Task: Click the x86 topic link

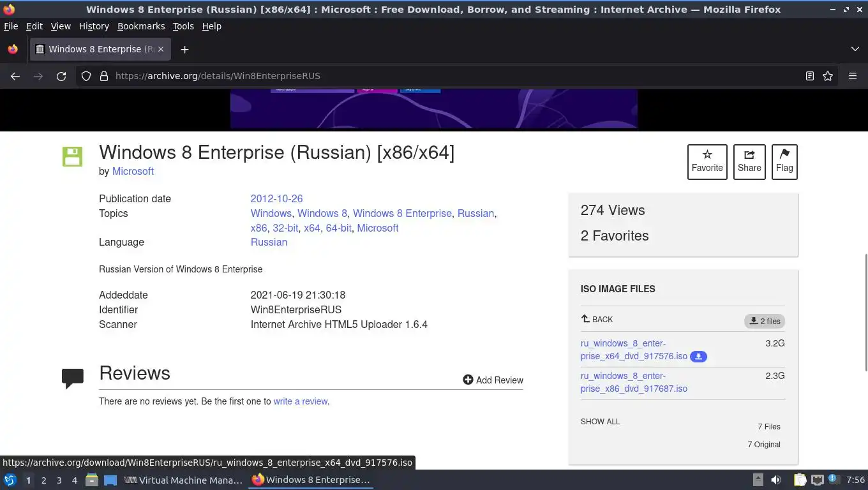Action: click(258, 228)
